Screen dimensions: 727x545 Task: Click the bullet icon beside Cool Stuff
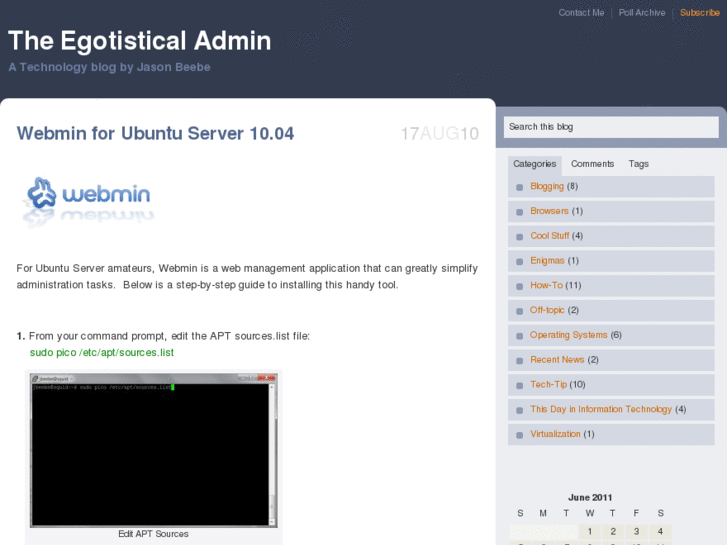tap(519, 237)
